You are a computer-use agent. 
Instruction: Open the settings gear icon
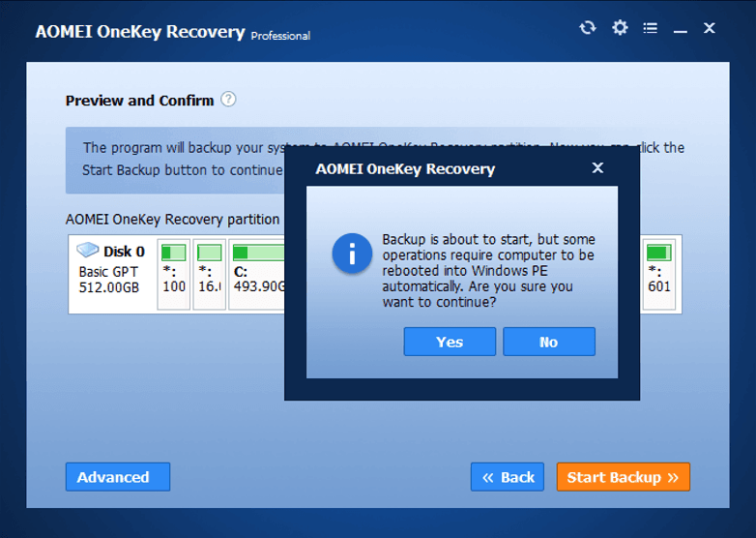620,27
